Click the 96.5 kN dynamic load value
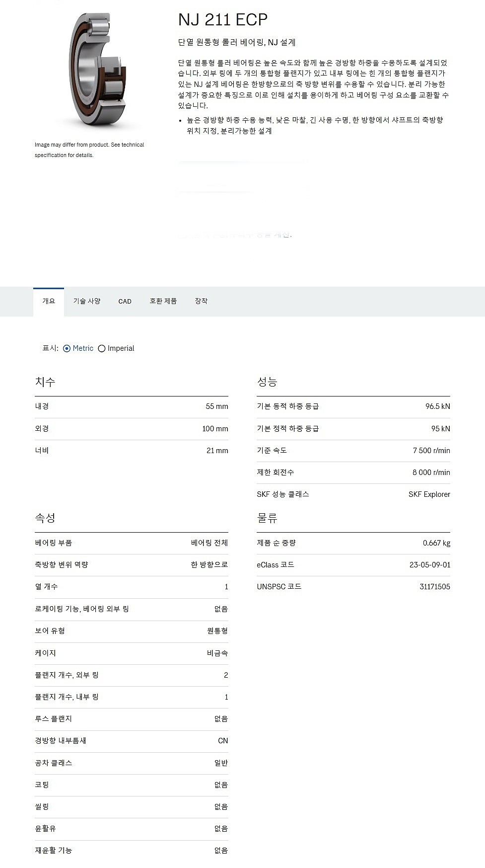This screenshot has height=868, width=485. click(x=438, y=406)
